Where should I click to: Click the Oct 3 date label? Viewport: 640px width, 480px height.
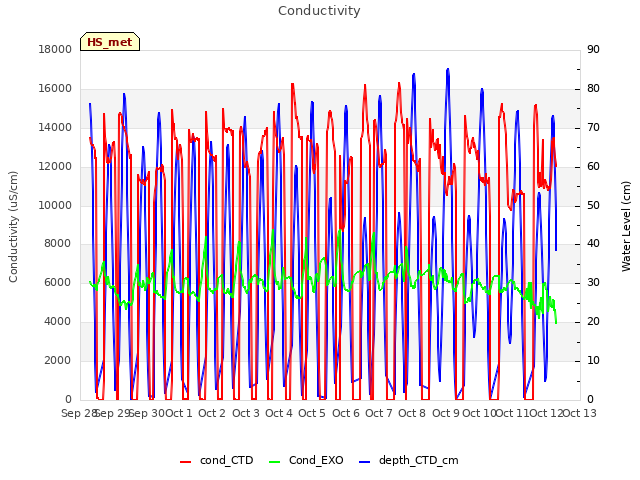click(246, 413)
